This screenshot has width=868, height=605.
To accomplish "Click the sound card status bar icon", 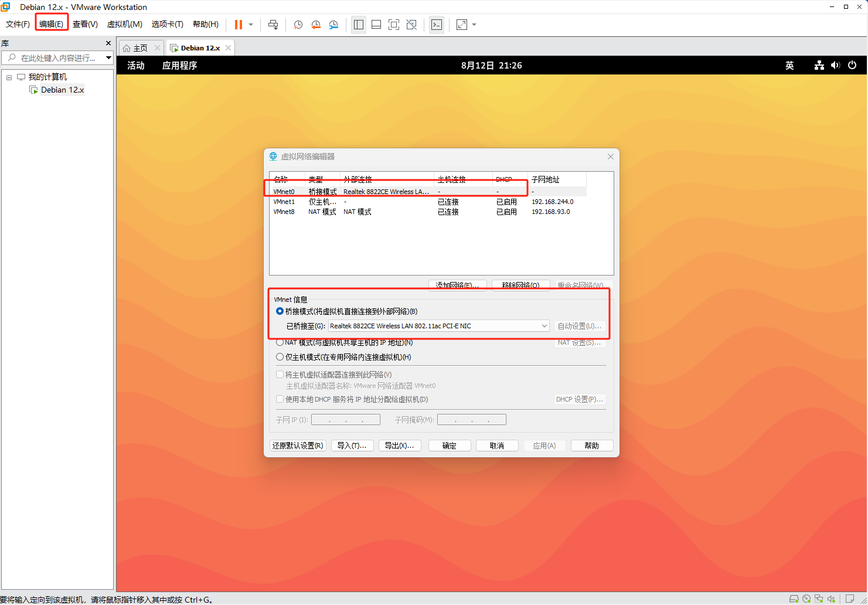I will click(831, 599).
